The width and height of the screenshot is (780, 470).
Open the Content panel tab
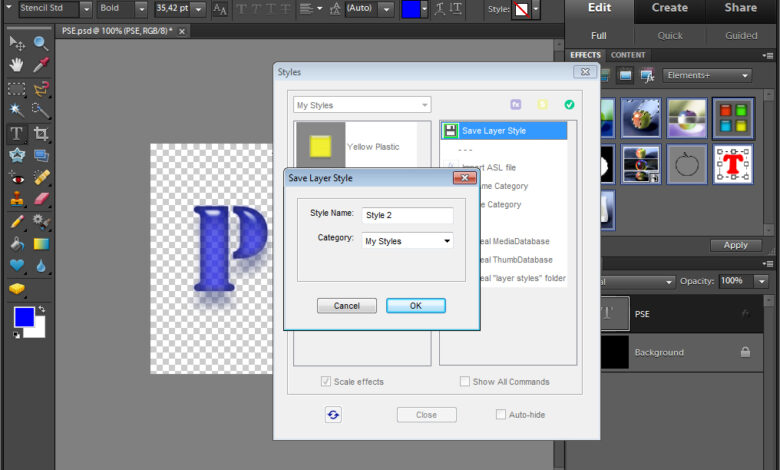(628, 55)
